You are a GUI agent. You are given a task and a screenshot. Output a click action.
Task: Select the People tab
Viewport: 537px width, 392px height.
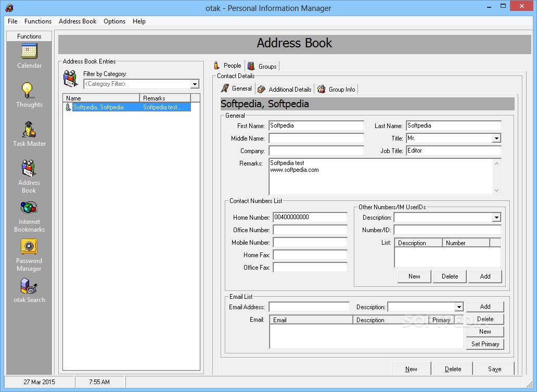(x=227, y=65)
